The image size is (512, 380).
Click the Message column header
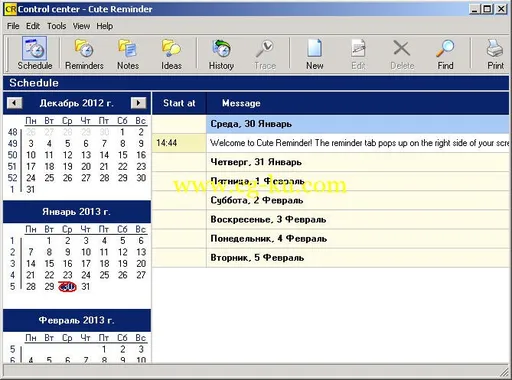358,103
